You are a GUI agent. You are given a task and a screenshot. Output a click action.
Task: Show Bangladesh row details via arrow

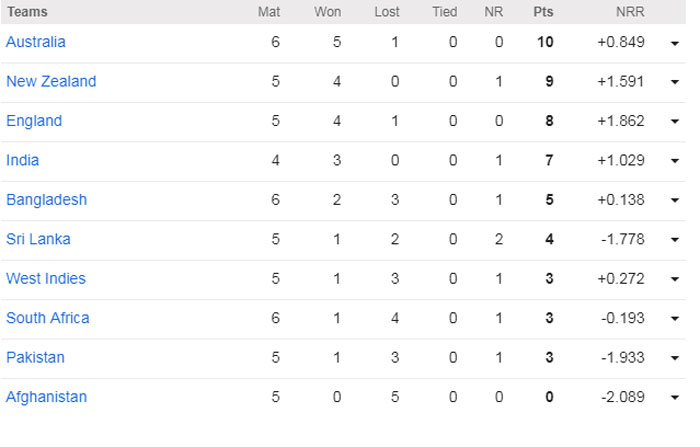pos(676,200)
